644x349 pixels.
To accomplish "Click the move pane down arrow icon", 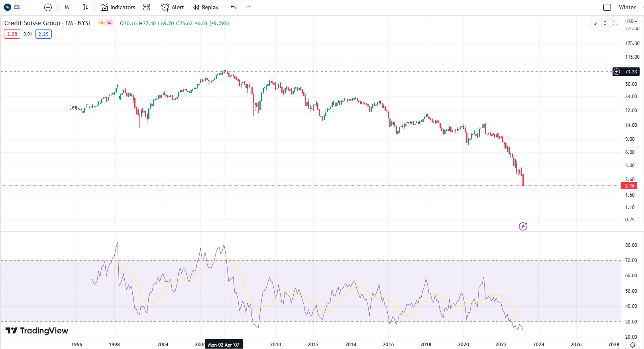I will pyautogui.click(x=595, y=23).
